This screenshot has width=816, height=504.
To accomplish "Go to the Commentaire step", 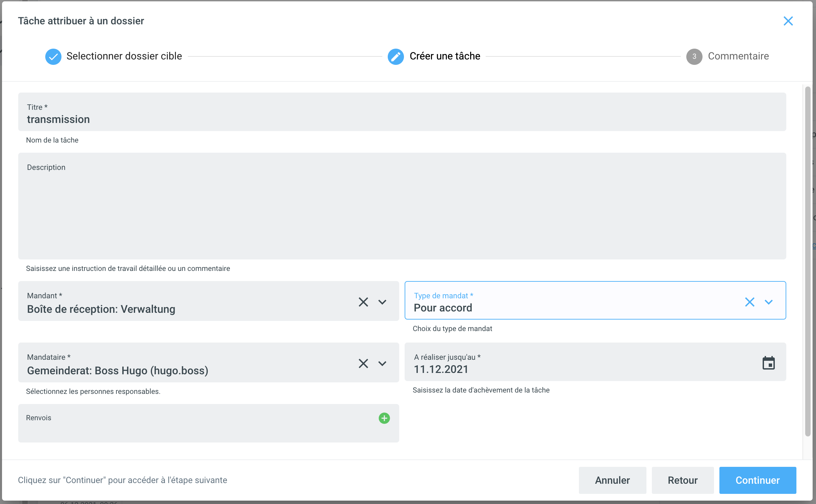I will tap(738, 56).
